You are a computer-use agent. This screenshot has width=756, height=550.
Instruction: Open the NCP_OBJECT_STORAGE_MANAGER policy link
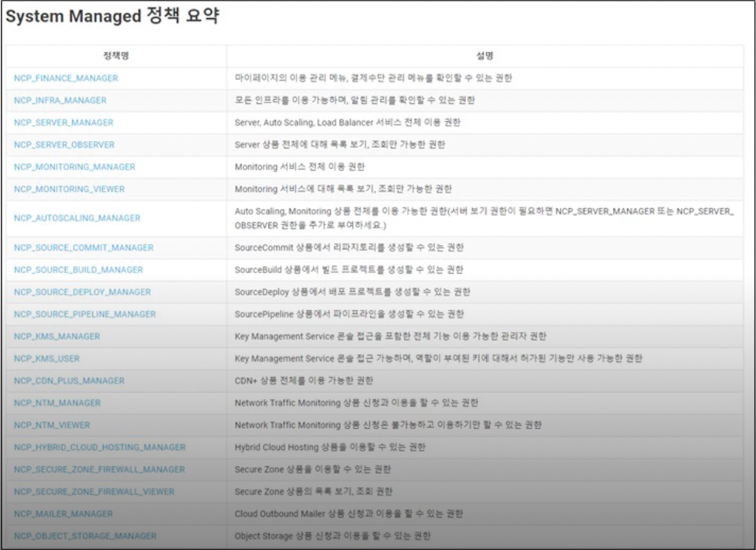click(x=85, y=536)
